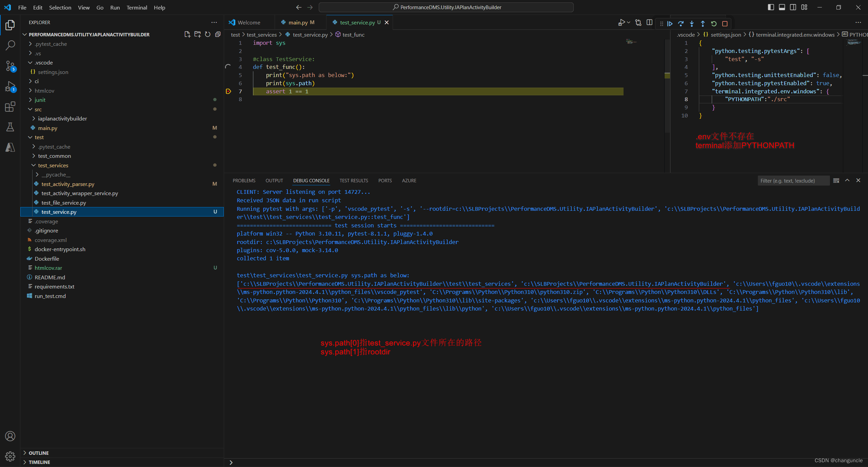This screenshot has width=868, height=467.
Task: Switch to the PROBLEMS panel tab
Action: (244, 181)
